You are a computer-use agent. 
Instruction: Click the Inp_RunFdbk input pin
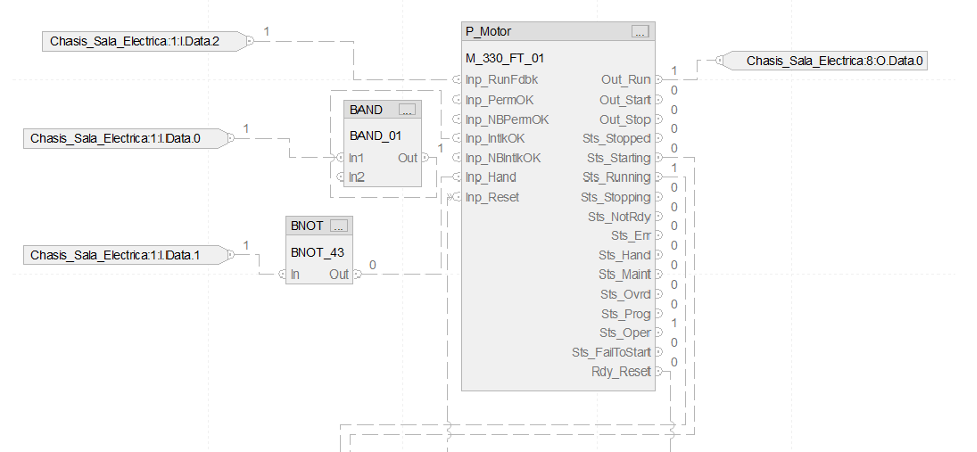(457, 80)
